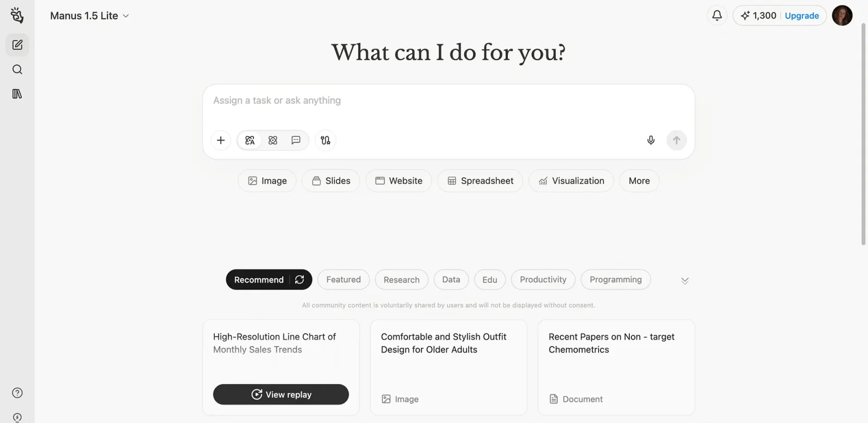Click the microphone voice input icon
This screenshot has height=423, width=868.
point(651,140)
